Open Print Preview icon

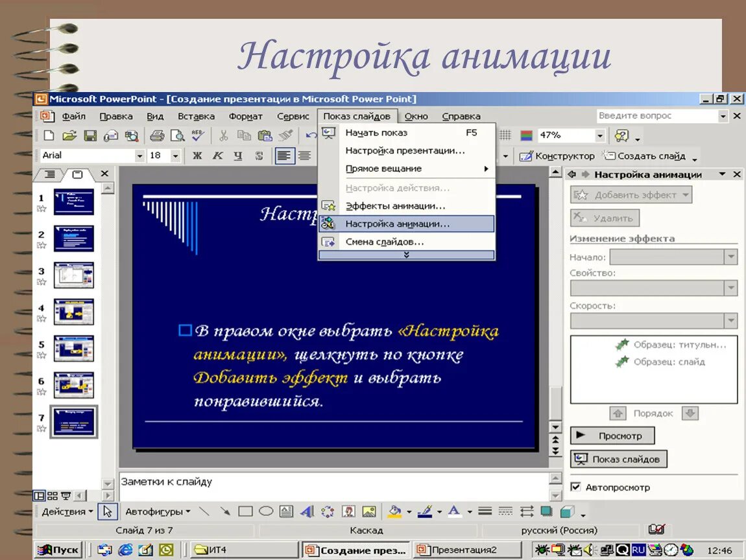pos(178,135)
